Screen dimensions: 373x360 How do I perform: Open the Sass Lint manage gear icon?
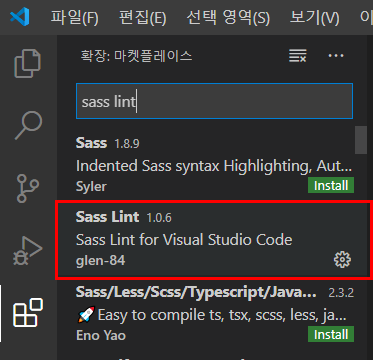[342, 260]
